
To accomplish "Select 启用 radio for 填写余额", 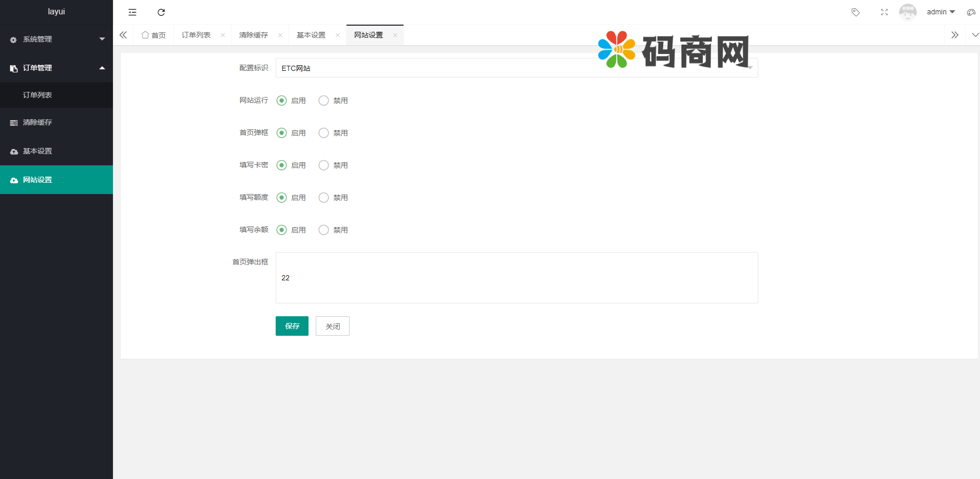I will pos(281,229).
